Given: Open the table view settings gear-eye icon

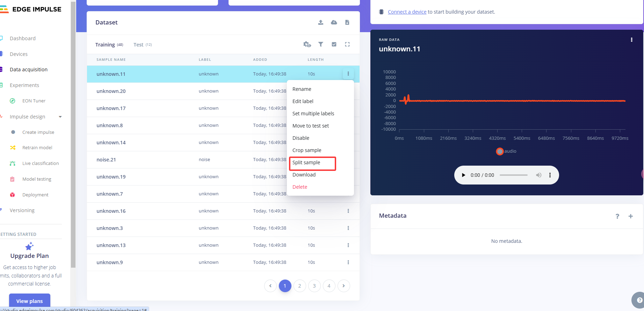Looking at the screenshot, I should point(307,44).
